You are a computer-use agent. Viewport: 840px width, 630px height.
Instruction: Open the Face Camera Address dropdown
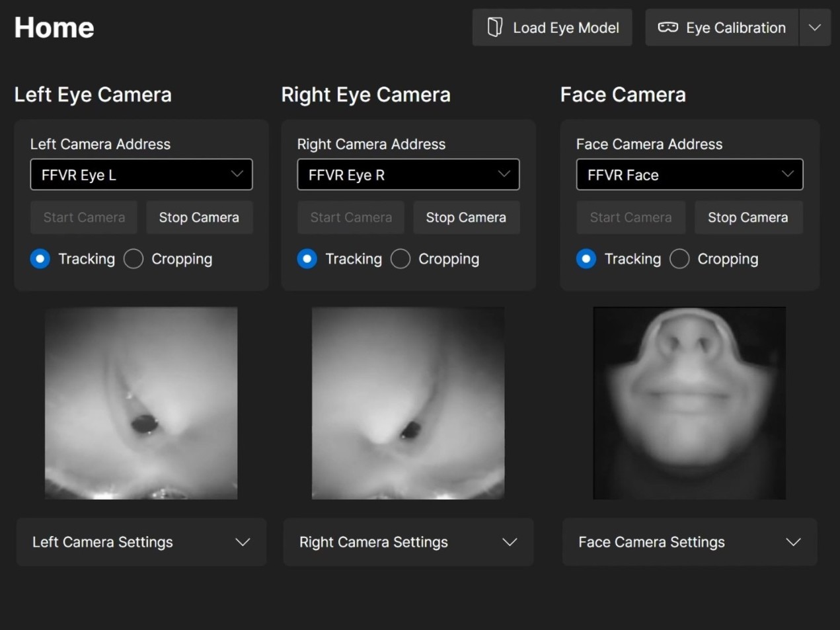pyautogui.click(x=689, y=175)
